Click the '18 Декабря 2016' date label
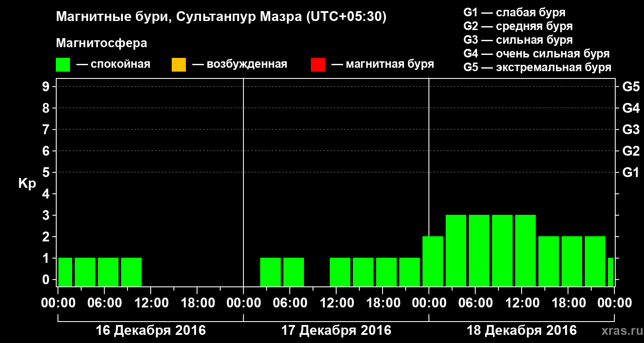Screen dimensions: 644x343 coord(522,331)
